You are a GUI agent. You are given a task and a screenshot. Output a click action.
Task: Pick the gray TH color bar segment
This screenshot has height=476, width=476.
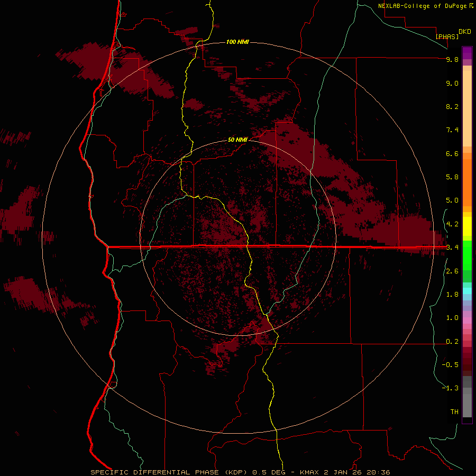[x=467, y=405]
